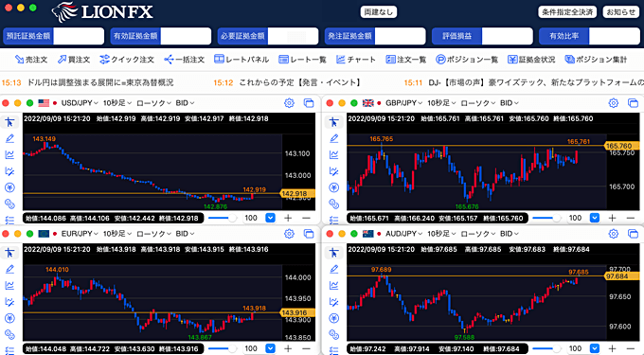Open settings gear of USD/JPY chart
The height and width of the screenshot is (355, 644).
coord(289,103)
